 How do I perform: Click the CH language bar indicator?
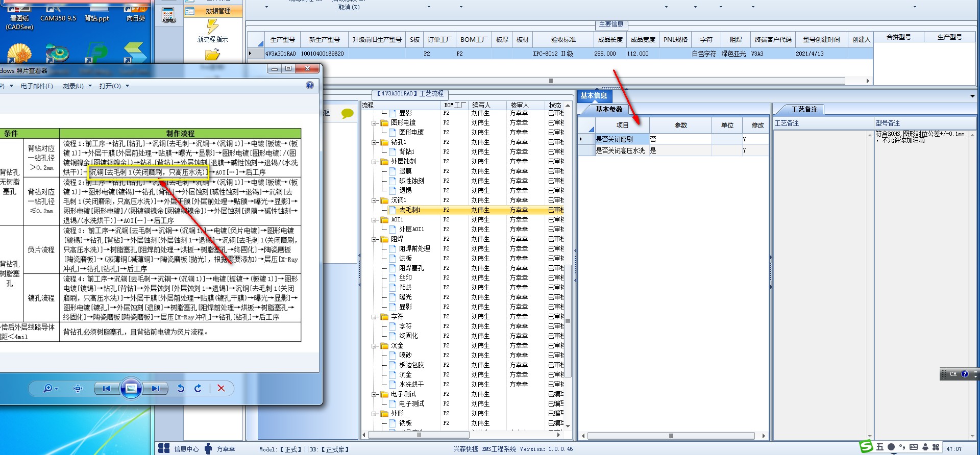click(x=953, y=374)
